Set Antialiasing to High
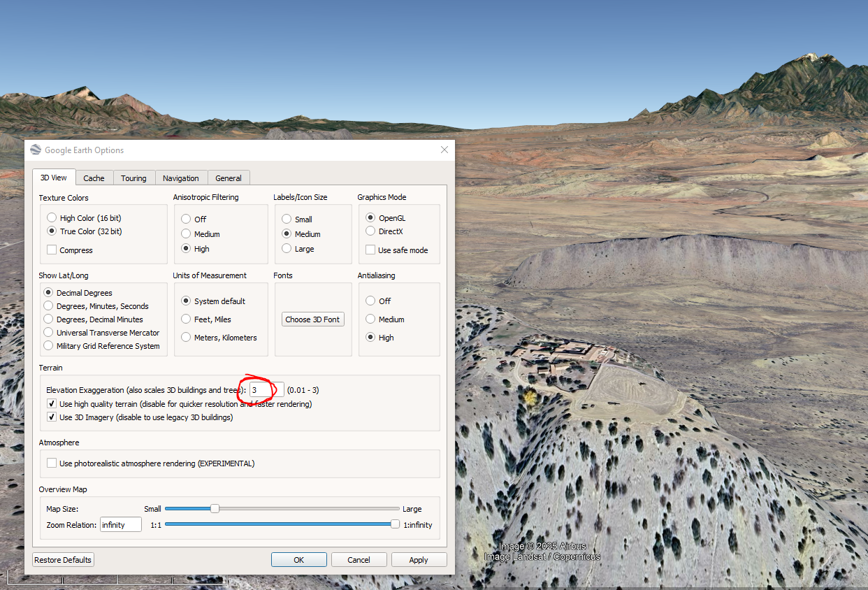The height and width of the screenshot is (590, 868). coord(370,337)
